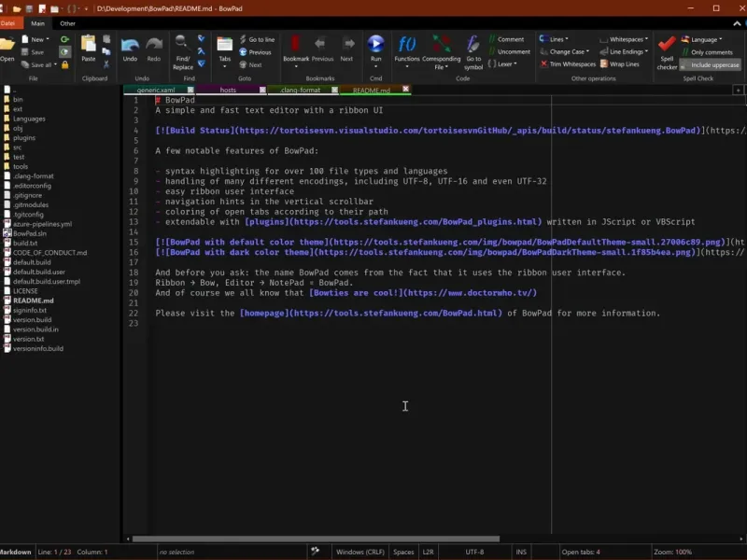
Task: Open the Lexer dropdown menu
Action: pyautogui.click(x=504, y=64)
